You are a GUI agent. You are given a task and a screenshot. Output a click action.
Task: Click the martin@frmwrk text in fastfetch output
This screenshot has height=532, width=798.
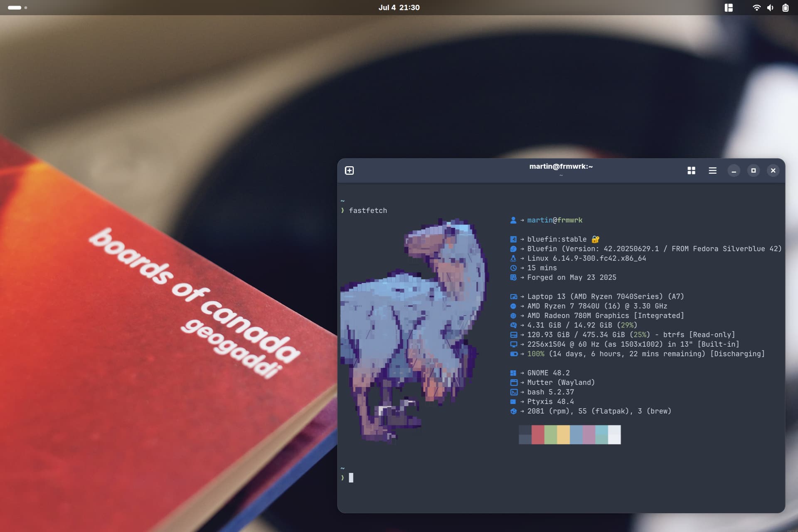555,220
